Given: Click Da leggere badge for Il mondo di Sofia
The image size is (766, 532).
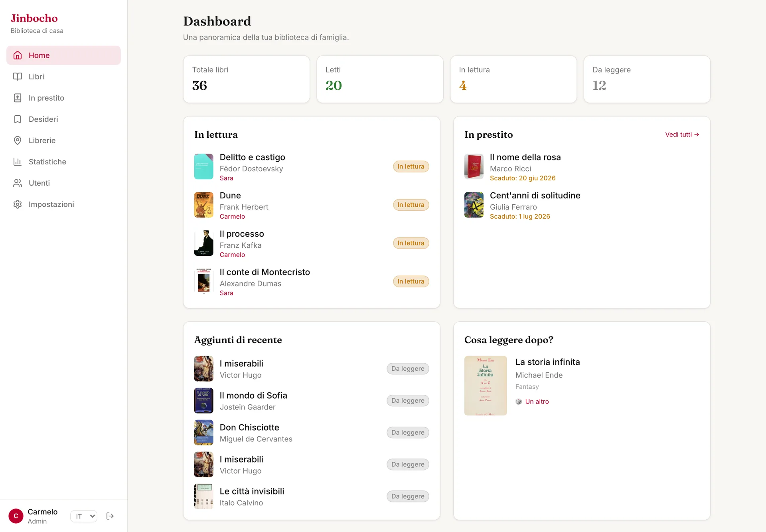Looking at the screenshot, I should point(408,401).
